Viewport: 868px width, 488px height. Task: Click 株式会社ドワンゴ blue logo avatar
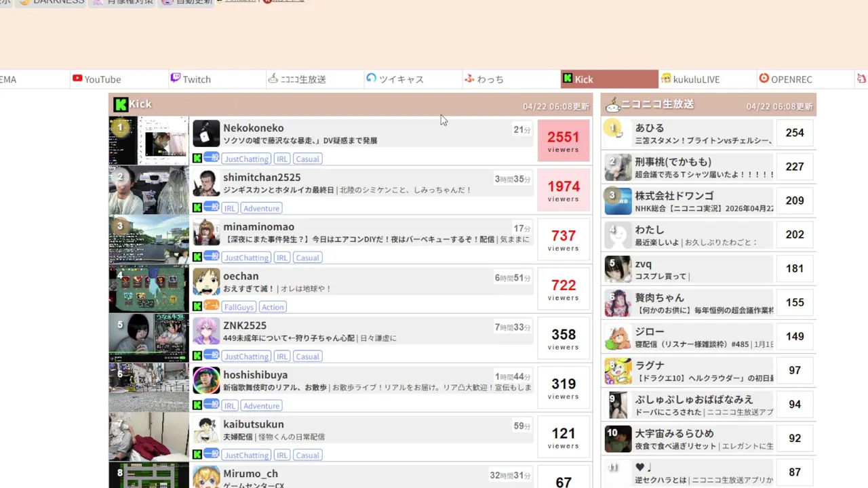[618, 201]
